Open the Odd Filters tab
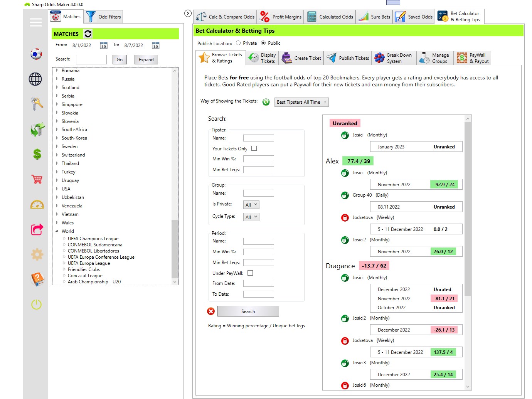Viewport: 532px width, 399px height. point(104,17)
